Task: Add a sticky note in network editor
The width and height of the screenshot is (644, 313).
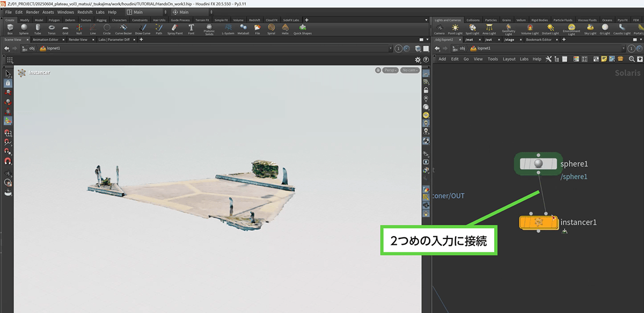Action: 604,59
